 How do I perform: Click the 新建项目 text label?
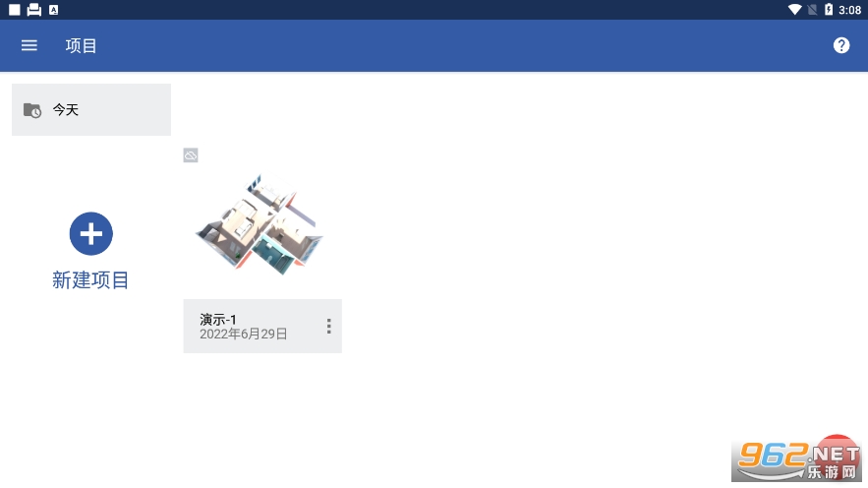click(x=90, y=280)
